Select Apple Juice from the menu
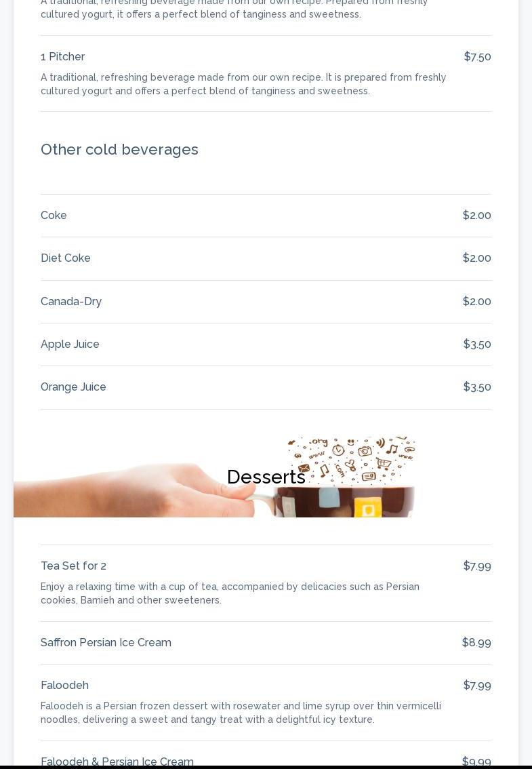 [70, 344]
